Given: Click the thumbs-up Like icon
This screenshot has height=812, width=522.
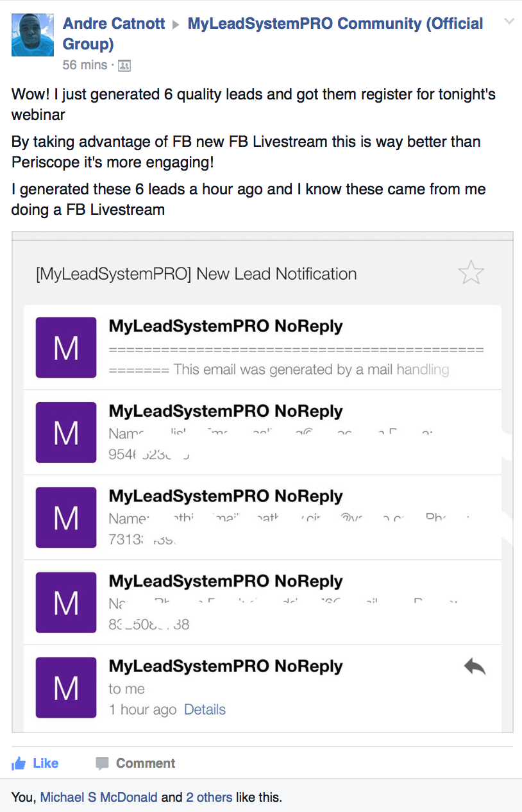Looking at the screenshot, I should (x=19, y=763).
